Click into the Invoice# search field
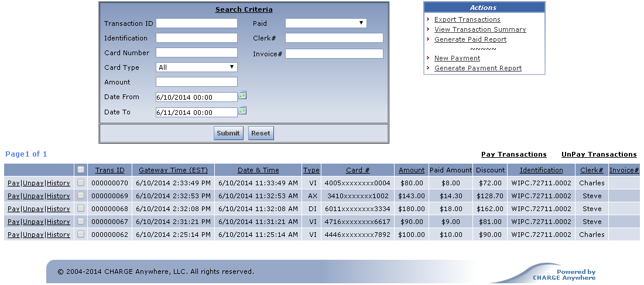This screenshot has height=285, width=644. click(334, 54)
